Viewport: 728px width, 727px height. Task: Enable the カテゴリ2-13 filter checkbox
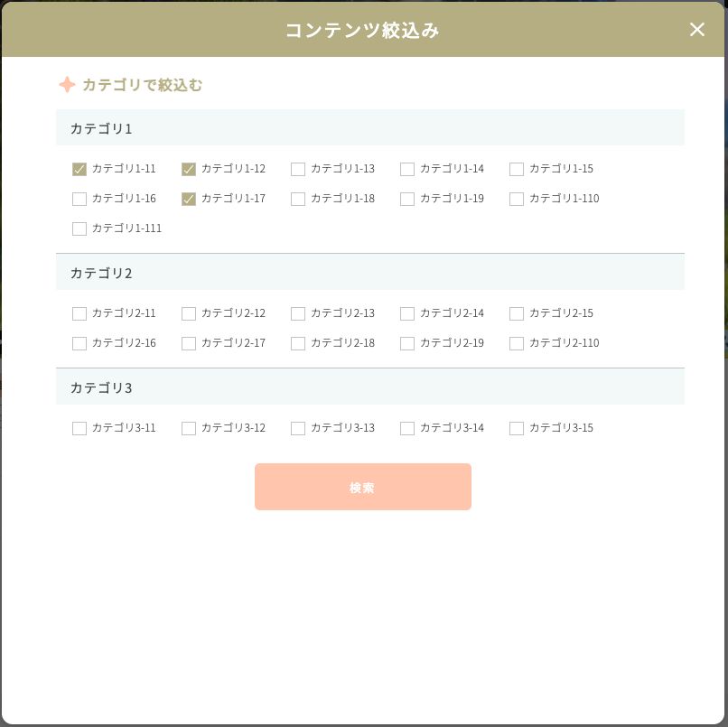tap(298, 313)
